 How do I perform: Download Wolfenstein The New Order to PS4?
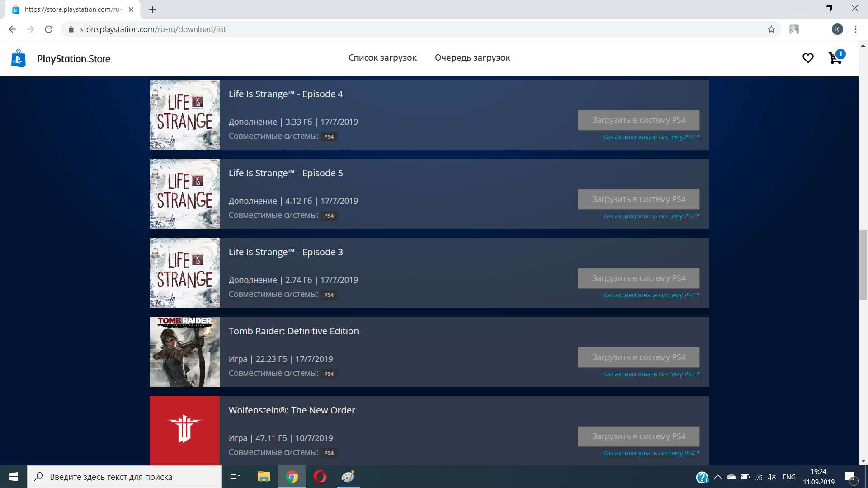638,436
